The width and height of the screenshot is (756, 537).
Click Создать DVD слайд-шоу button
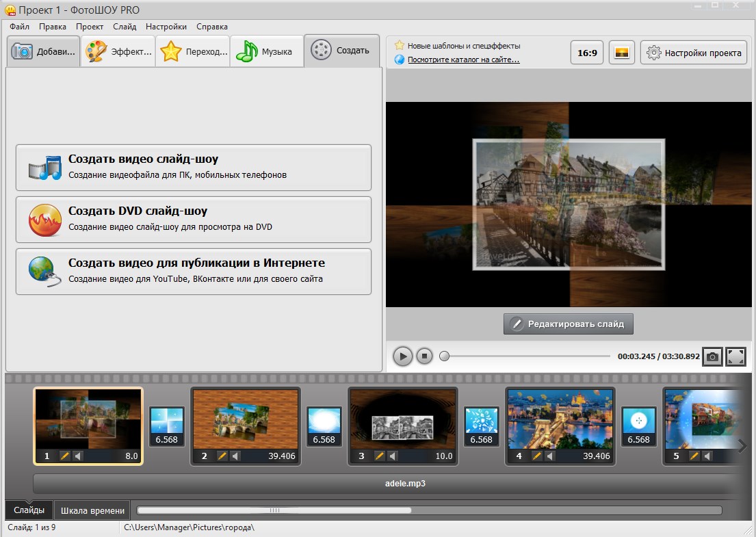tap(194, 220)
